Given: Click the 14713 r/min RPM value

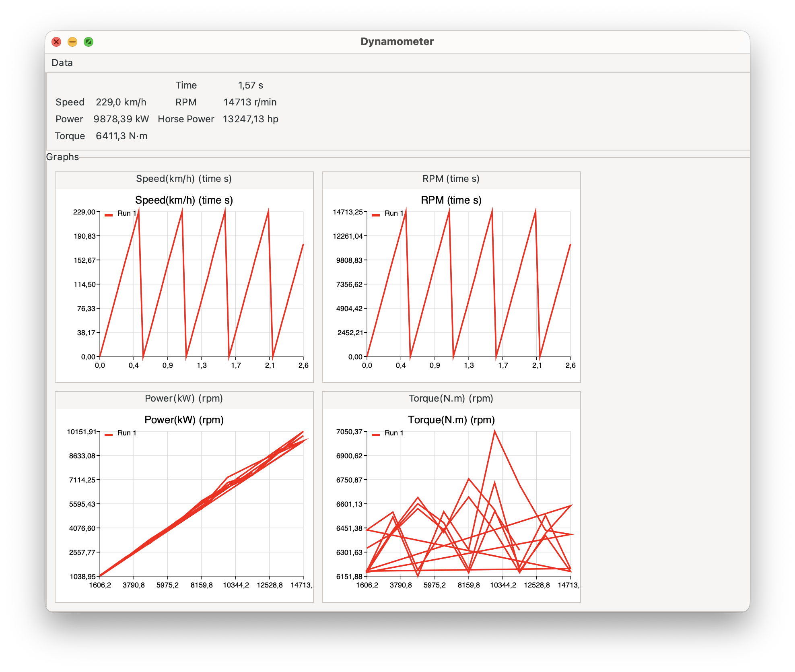Looking at the screenshot, I should 250,102.
